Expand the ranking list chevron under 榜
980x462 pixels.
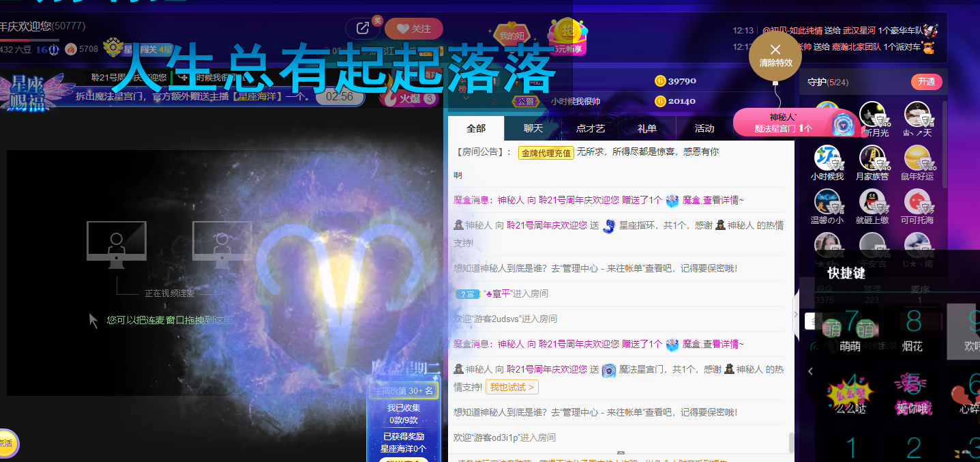[x=466, y=98]
